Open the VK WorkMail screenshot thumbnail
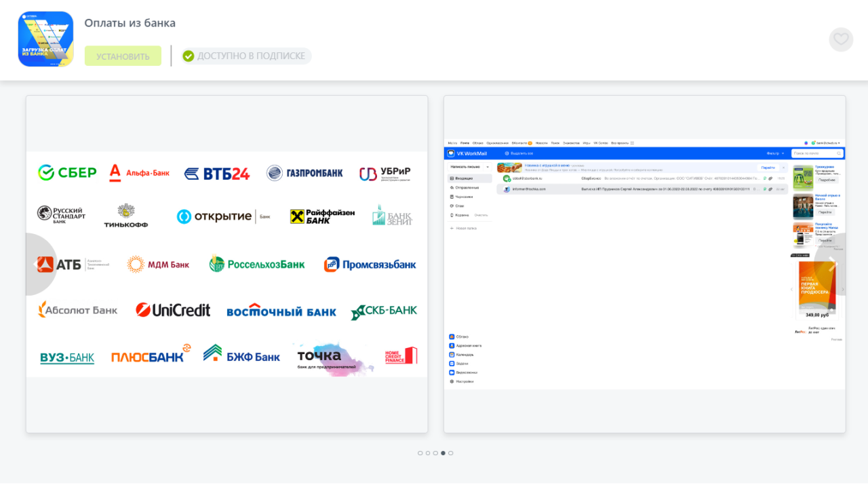This screenshot has width=868, height=504. click(x=645, y=264)
